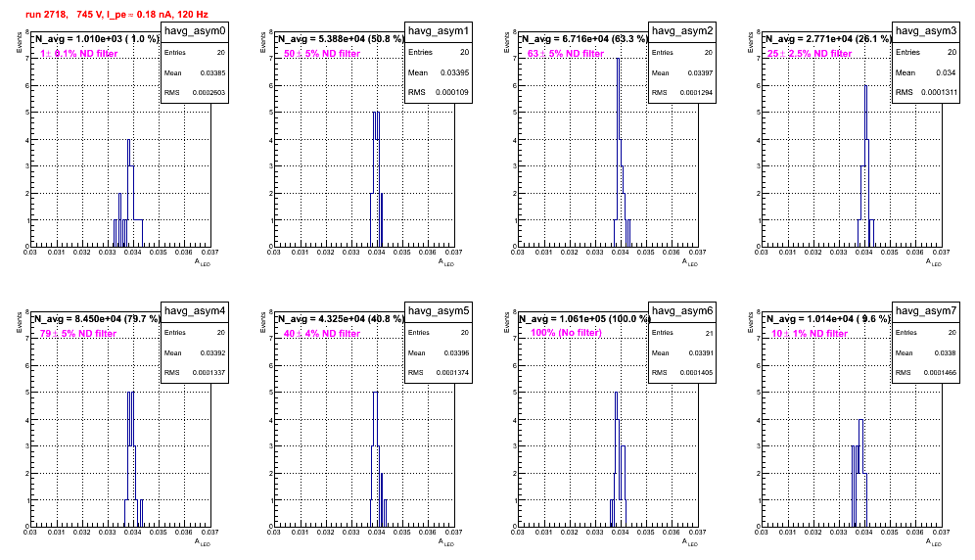
Task: Pick the magenta 10± 1% ND filter text
Action: tap(810, 334)
